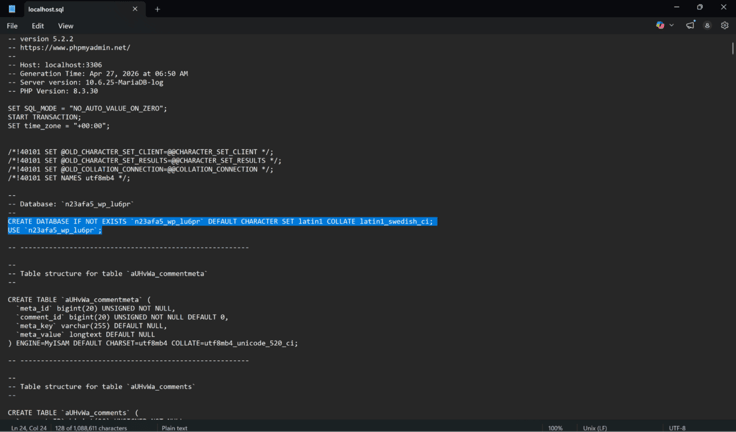Click the `comment_id` bigint(20) column line
Viewport: 736px width, 432px height.
(122, 317)
